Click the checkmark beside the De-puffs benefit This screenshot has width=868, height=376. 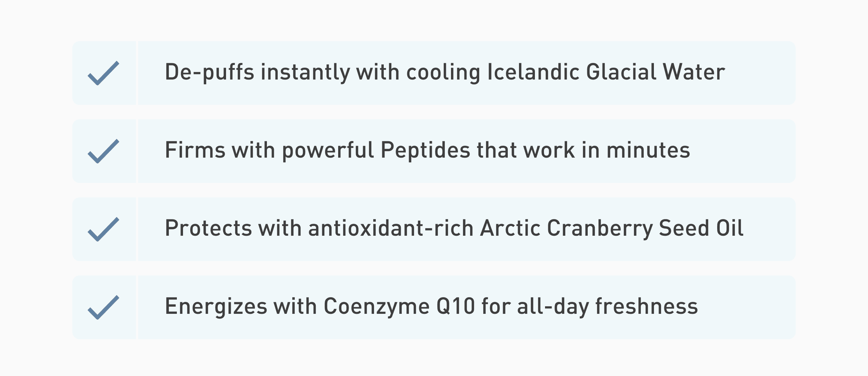[x=103, y=73]
